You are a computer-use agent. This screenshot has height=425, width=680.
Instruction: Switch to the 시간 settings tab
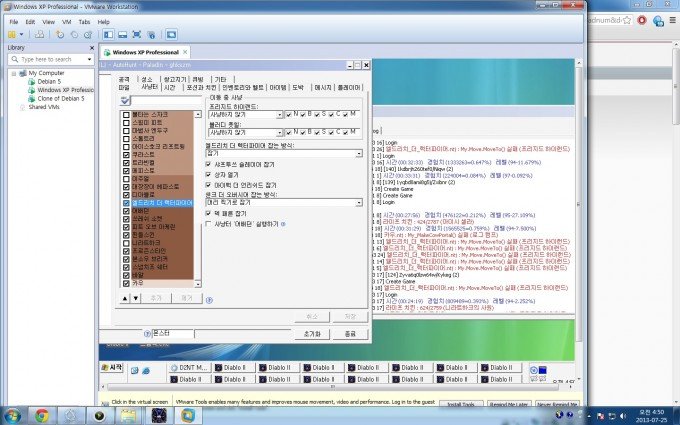170,88
